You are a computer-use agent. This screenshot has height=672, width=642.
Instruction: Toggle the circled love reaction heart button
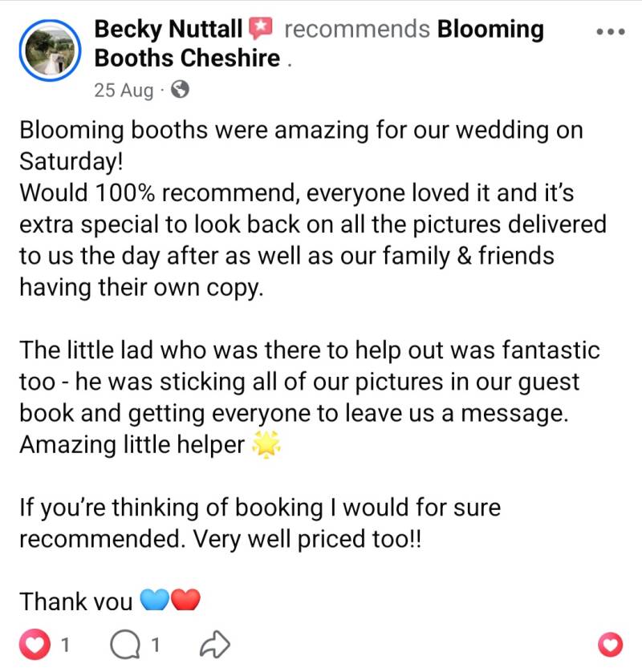tap(611, 643)
